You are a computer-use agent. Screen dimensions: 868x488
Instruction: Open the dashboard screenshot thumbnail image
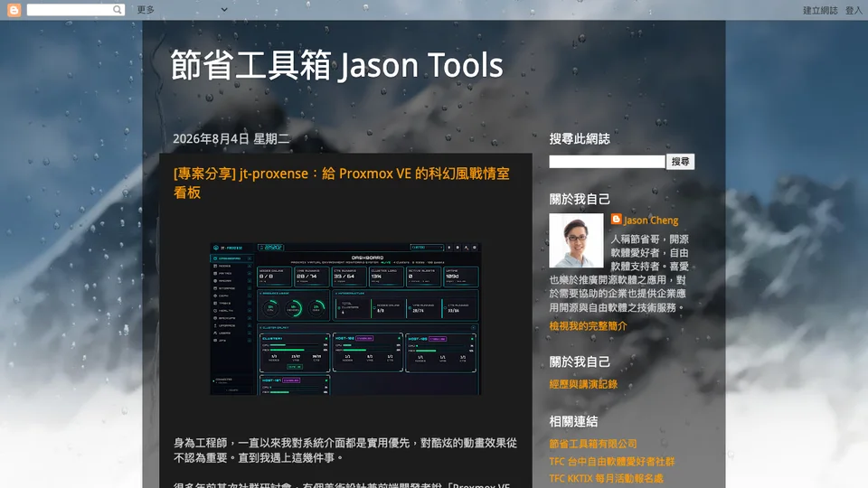(x=345, y=319)
